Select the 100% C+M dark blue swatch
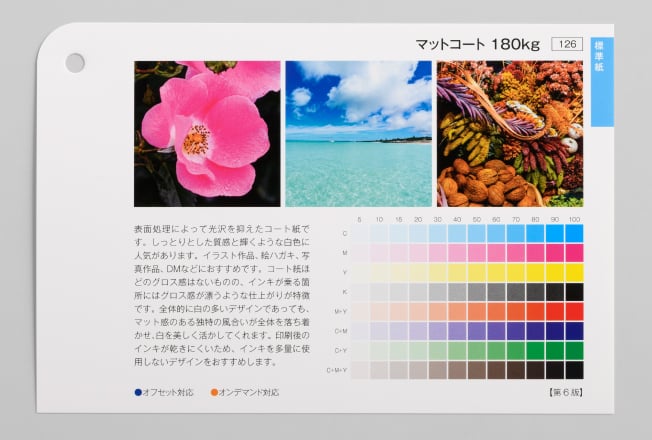The height and width of the screenshot is (440, 652). click(x=573, y=330)
